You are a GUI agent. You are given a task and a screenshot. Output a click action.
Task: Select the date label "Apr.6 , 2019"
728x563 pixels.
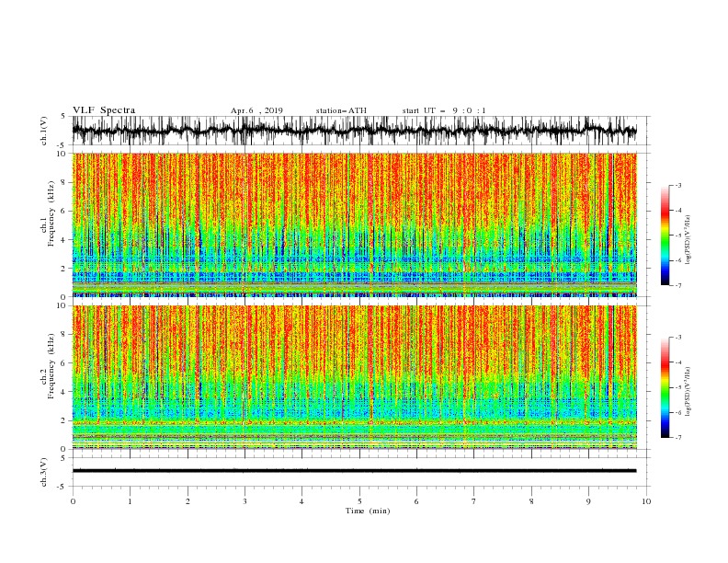pyautogui.click(x=256, y=110)
